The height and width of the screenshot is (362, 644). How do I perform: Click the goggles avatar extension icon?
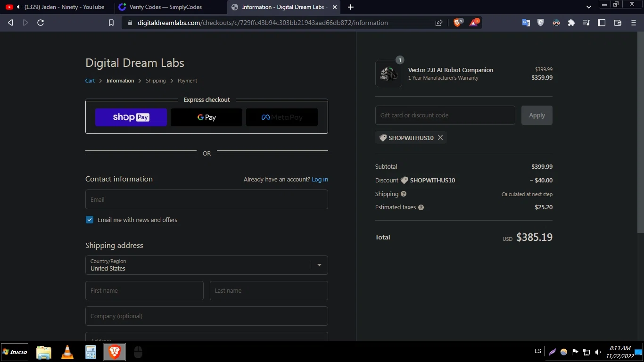tap(556, 23)
